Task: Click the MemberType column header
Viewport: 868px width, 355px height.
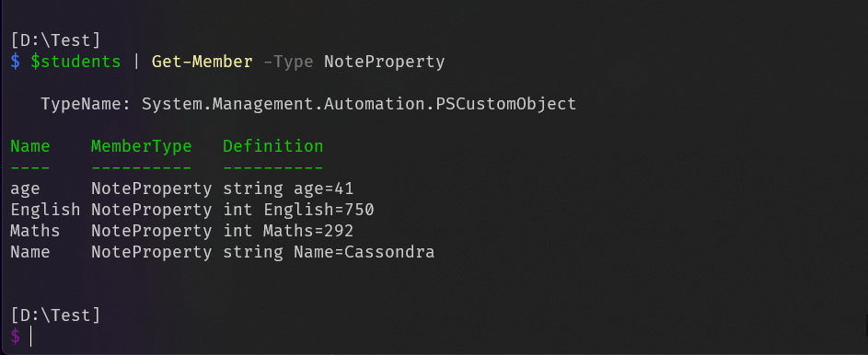Action: click(x=141, y=146)
